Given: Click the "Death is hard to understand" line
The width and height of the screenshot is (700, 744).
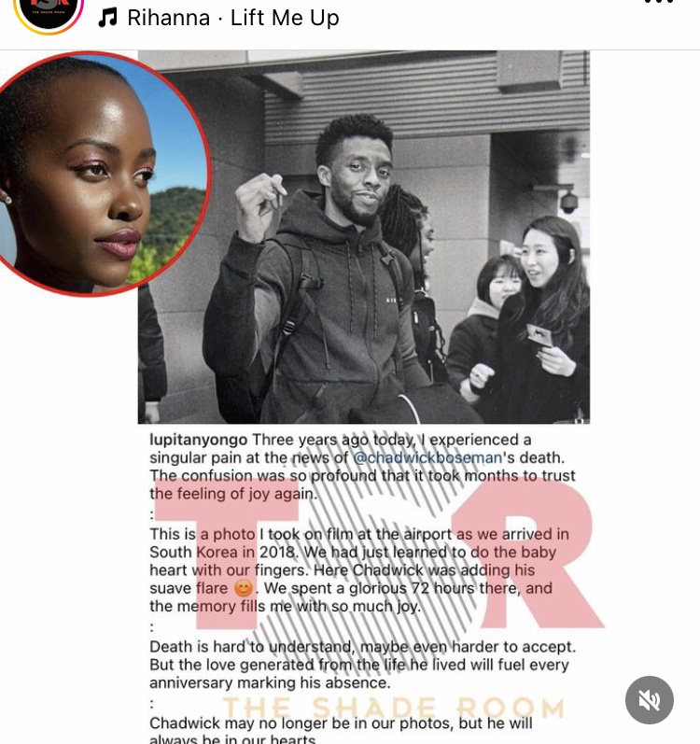Looking at the screenshot, I should (362, 647).
